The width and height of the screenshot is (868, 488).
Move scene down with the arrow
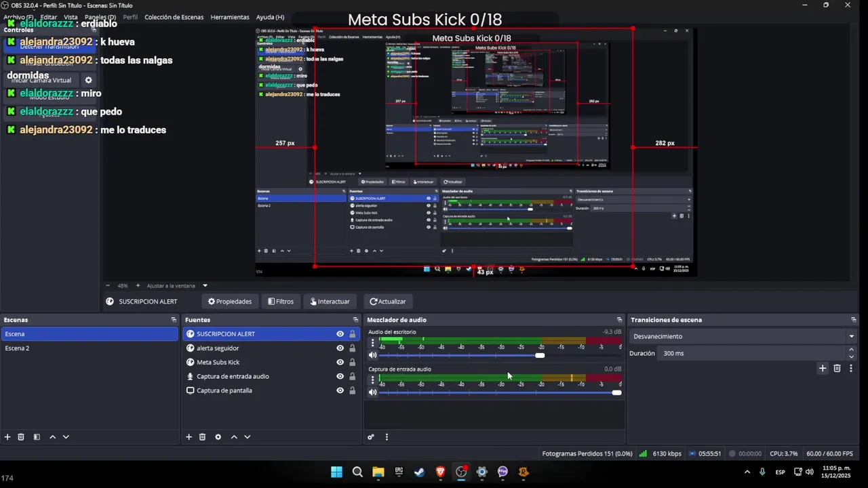point(66,437)
